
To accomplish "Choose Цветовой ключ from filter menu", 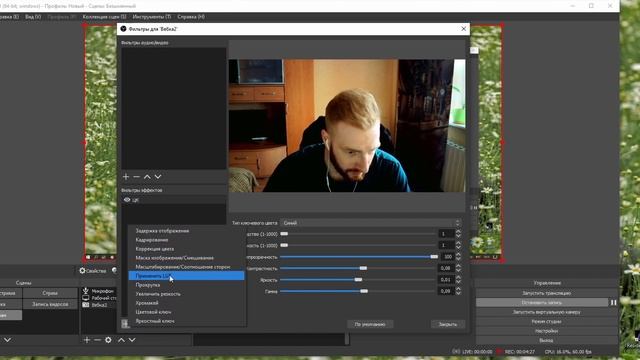I will (x=187, y=312).
